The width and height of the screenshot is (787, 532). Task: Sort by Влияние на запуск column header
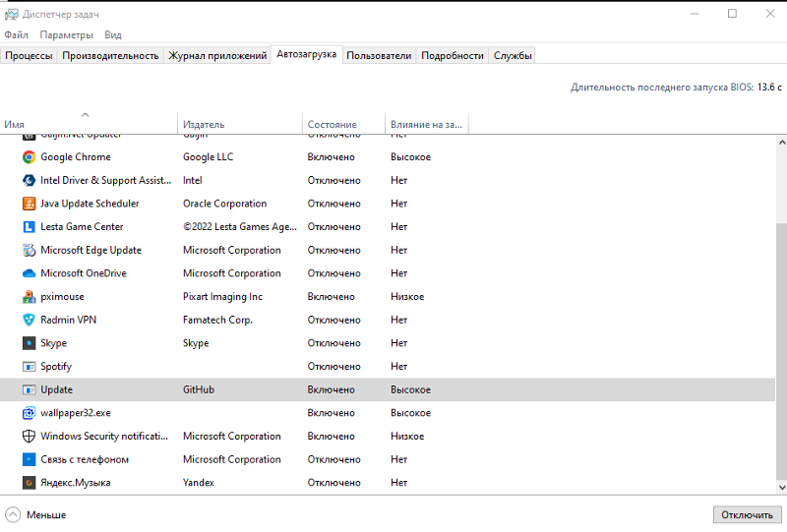(x=425, y=125)
